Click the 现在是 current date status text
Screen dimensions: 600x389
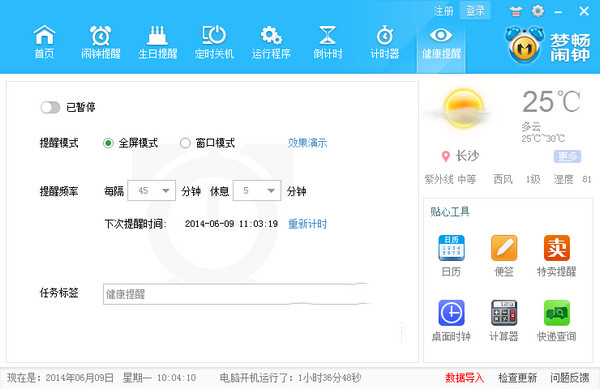[x=101, y=378]
